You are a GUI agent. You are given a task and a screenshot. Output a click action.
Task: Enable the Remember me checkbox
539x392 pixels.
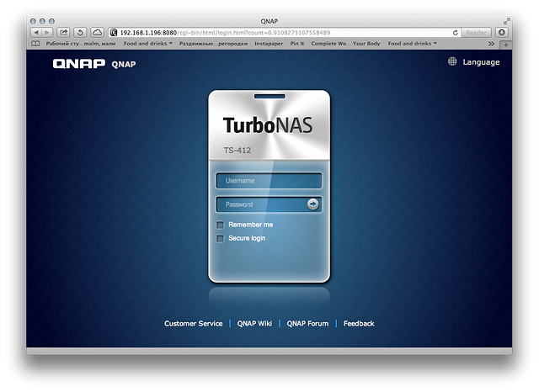coord(220,225)
